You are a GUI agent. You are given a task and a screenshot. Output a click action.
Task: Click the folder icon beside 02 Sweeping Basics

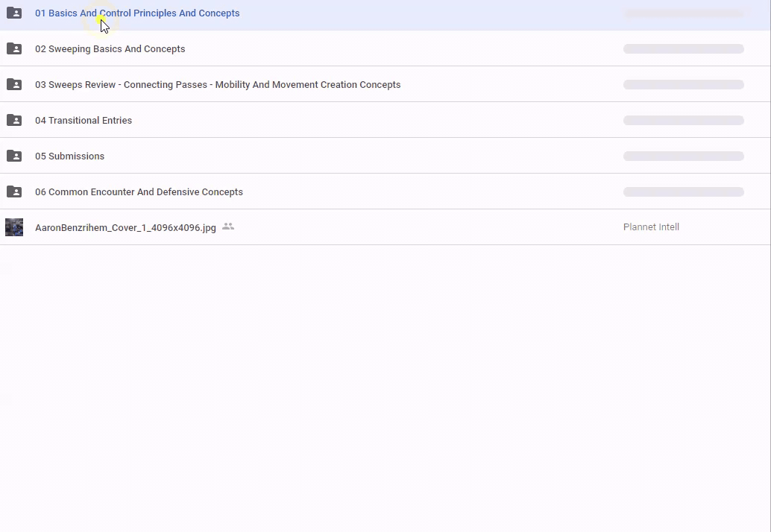pyautogui.click(x=14, y=48)
